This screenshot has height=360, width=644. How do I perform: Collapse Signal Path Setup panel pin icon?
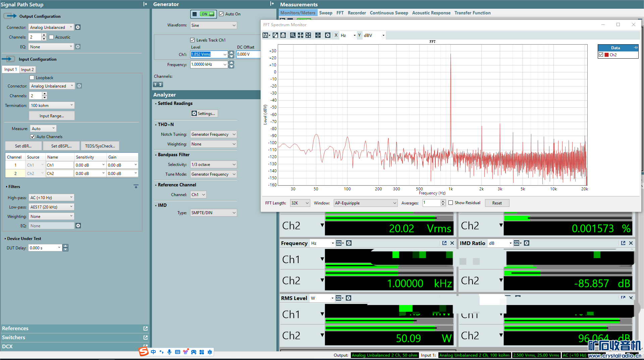[x=145, y=4]
